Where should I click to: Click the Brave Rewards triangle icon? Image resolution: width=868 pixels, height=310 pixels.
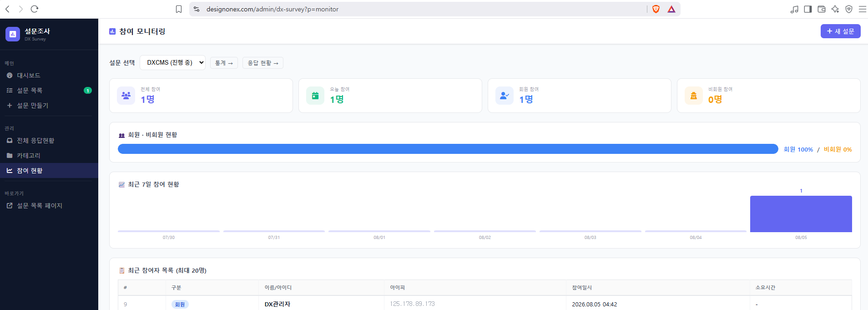click(x=671, y=9)
